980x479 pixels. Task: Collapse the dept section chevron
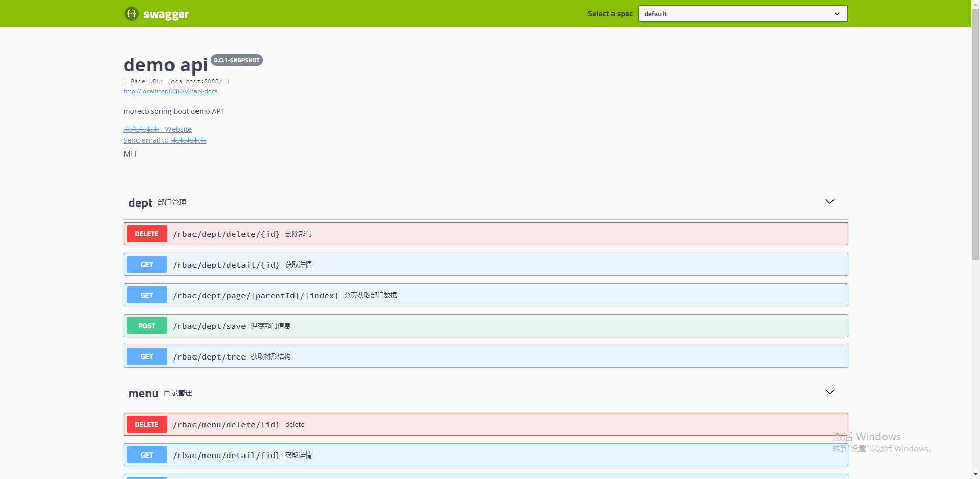coord(829,202)
